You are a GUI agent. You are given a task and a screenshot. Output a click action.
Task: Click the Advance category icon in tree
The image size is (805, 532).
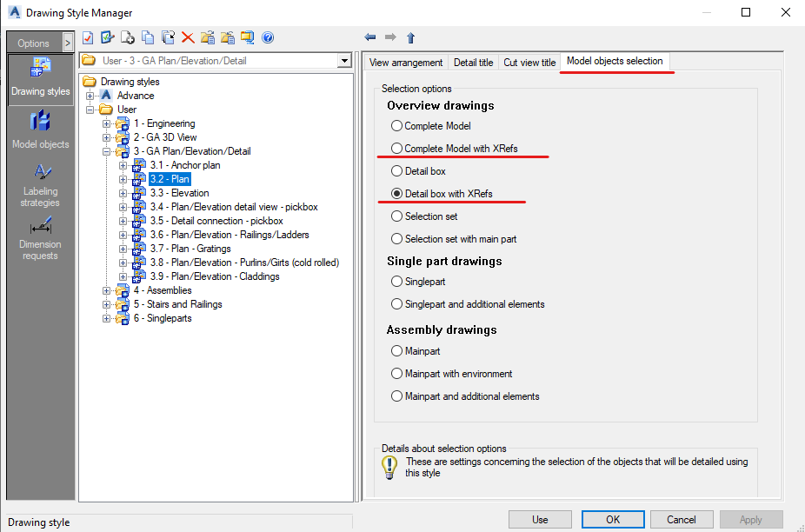106,96
